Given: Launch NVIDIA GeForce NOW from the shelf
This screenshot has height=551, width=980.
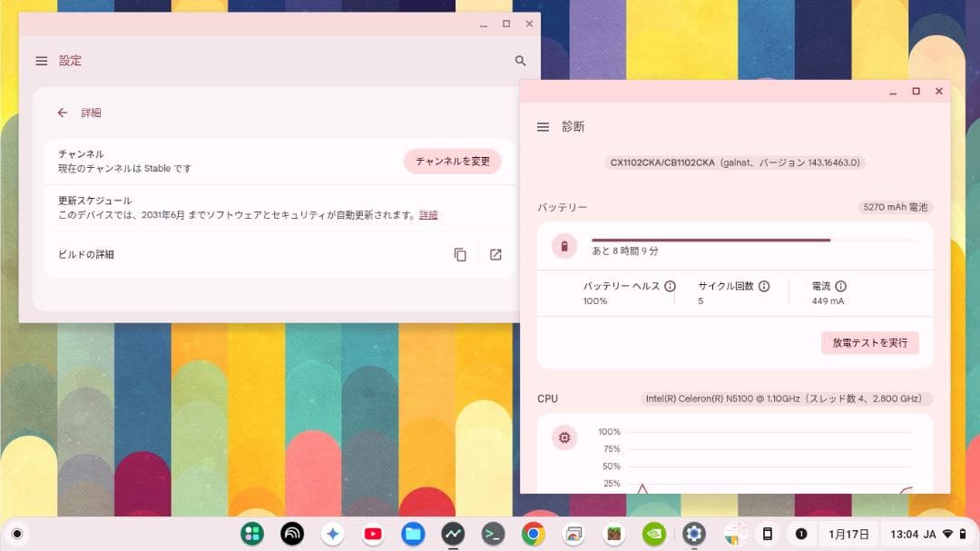Looking at the screenshot, I should [x=653, y=534].
